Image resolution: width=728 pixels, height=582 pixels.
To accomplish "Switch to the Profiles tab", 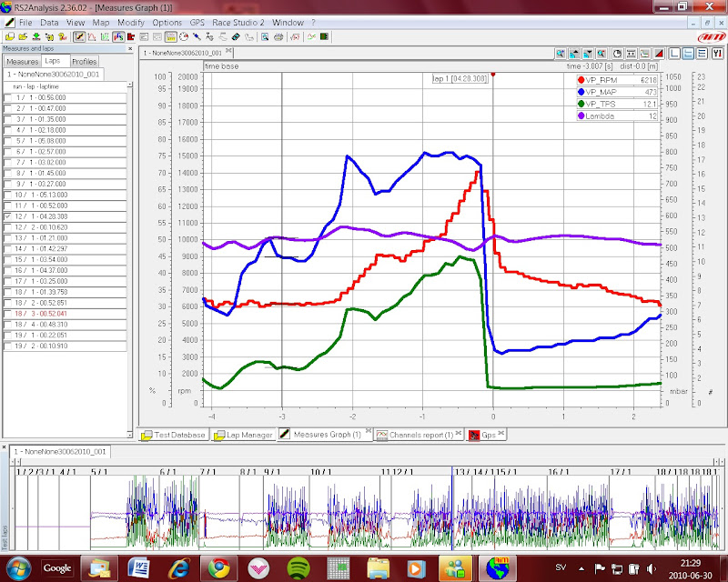I will tap(84, 62).
